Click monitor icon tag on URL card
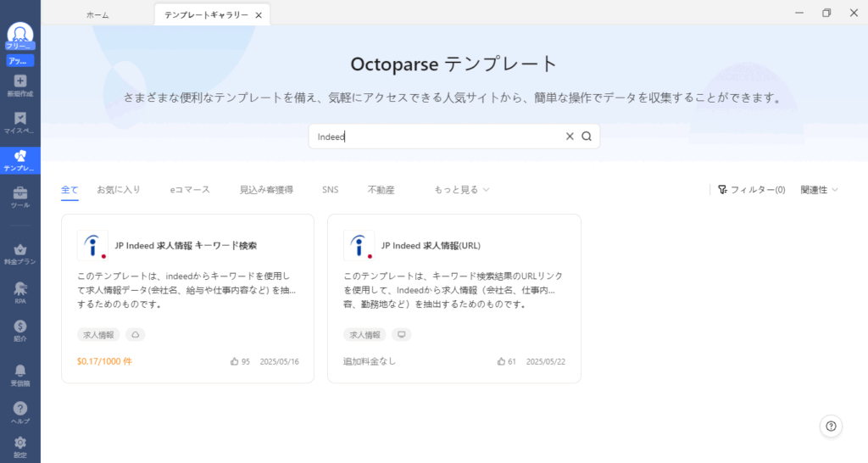The height and width of the screenshot is (463, 868). pyautogui.click(x=401, y=334)
